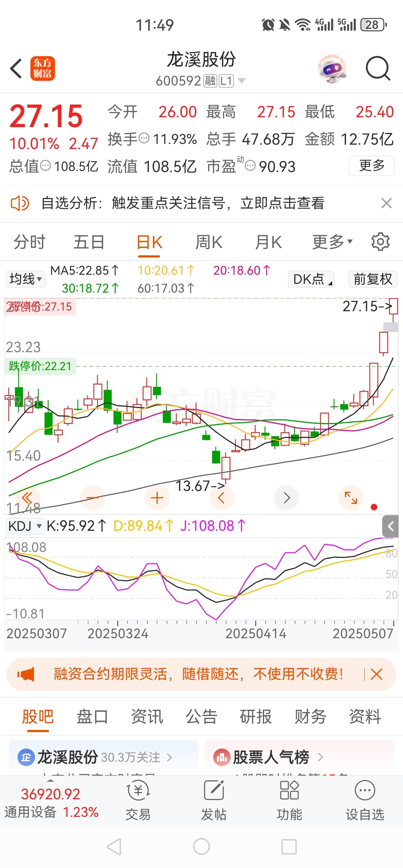Expand the stock name dropdown triangle
This screenshot has width=403, height=868.
(x=241, y=81)
